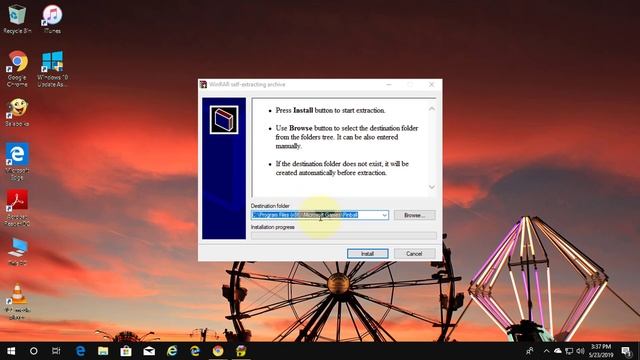The width and height of the screenshot is (640, 360).
Task: Launch Internet Explorer from the taskbar
Action: (172, 351)
